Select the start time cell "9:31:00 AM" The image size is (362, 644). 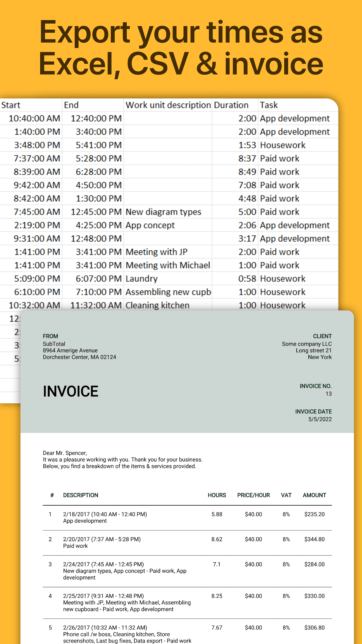pyautogui.click(x=37, y=239)
